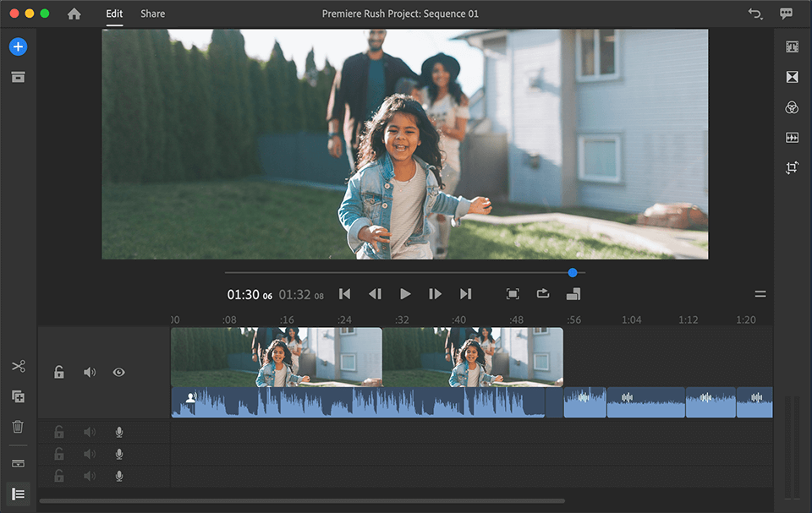This screenshot has width=812, height=513.
Task: Delete the selected clip
Action: click(x=18, y=427)
